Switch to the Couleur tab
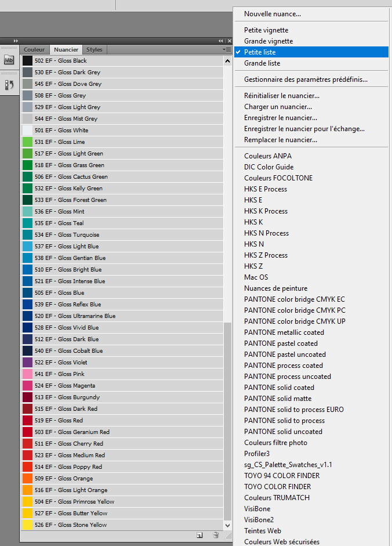The height and width of the screenshot is (546, 392). point(34,49)
